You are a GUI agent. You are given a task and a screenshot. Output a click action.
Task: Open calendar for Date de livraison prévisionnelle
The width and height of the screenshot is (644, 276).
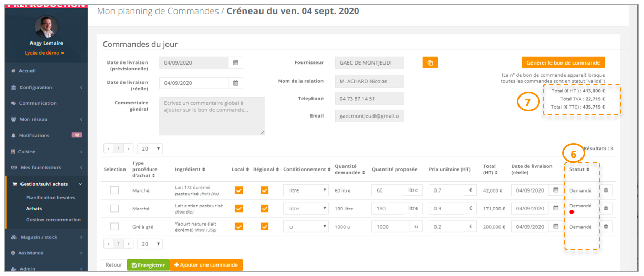[236, 63]
